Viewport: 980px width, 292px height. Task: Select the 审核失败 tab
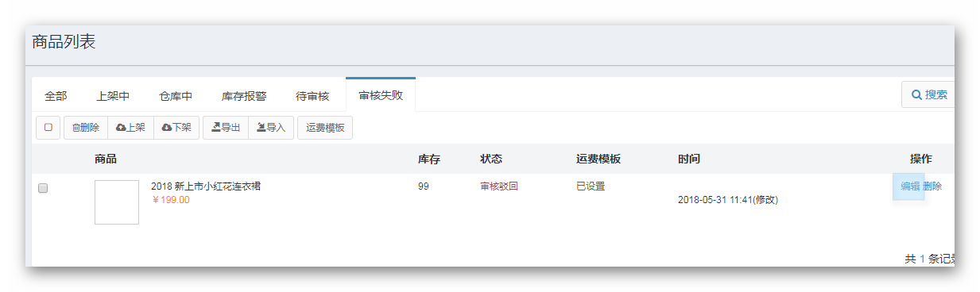(x=381, y=95)
